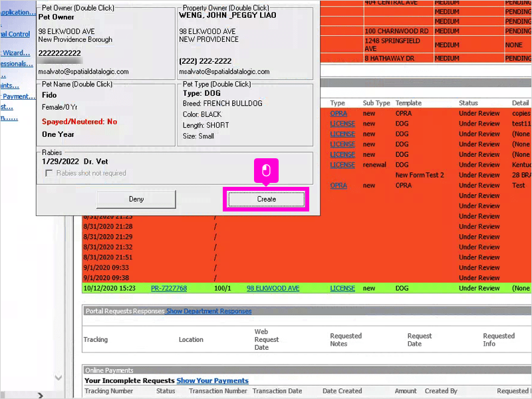The width and height of the screenshot is (532, 399).
Task: Click the rabies date 1/29/2022 Dr. Vet
Action: 75,162
